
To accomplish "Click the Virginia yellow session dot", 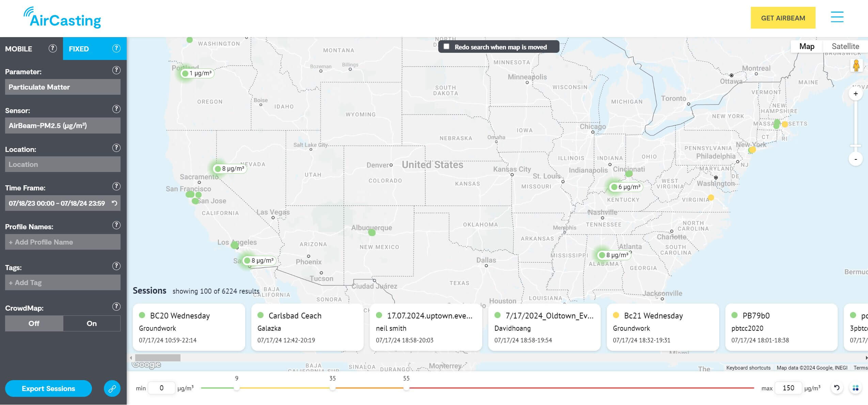I will click(711, 198).
